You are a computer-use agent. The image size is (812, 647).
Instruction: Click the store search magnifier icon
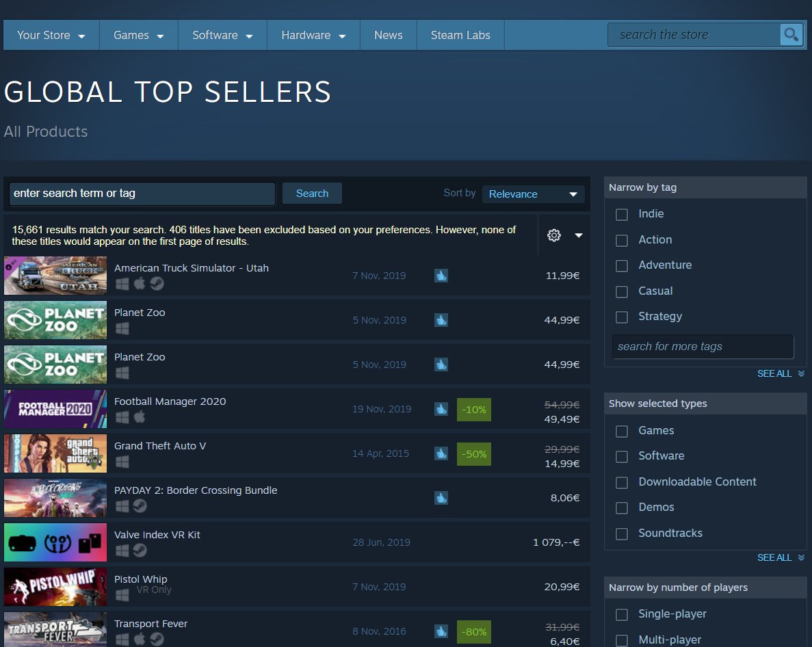tap(791, 35)
